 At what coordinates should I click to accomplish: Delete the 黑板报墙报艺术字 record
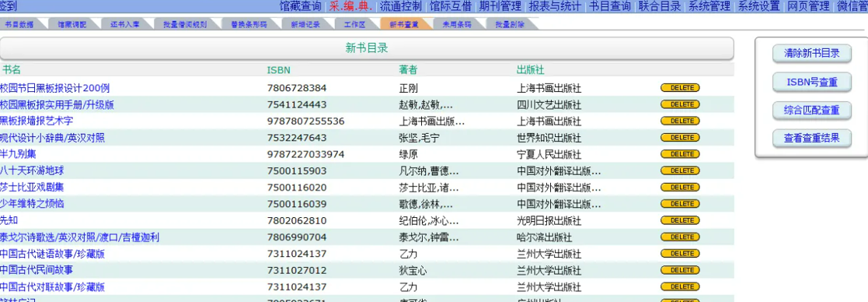pos(680,121)
